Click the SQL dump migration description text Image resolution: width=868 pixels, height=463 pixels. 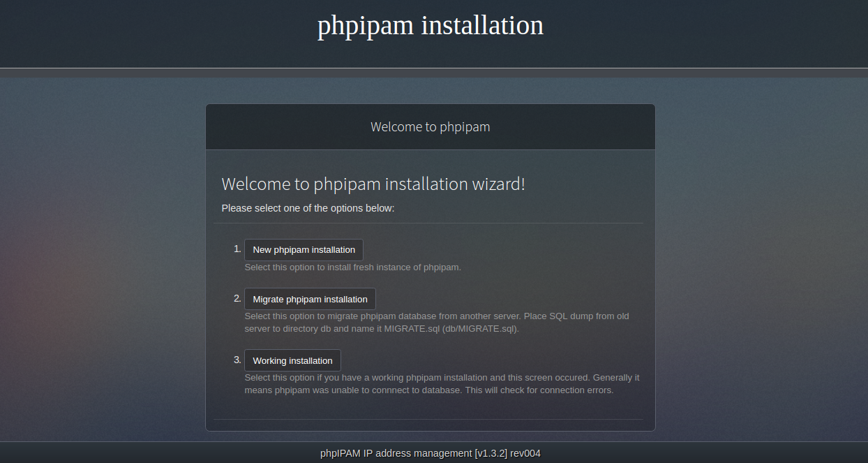(x=437, y=322)
